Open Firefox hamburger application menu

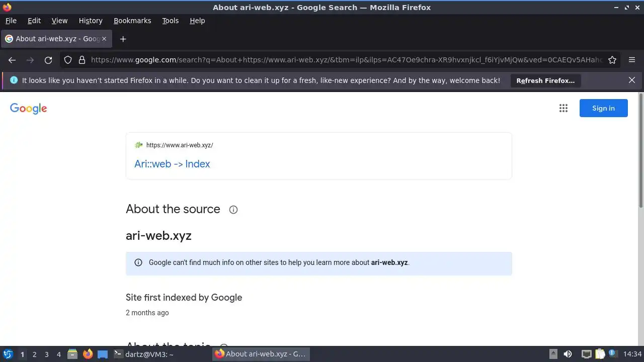(x=632, y=60)
